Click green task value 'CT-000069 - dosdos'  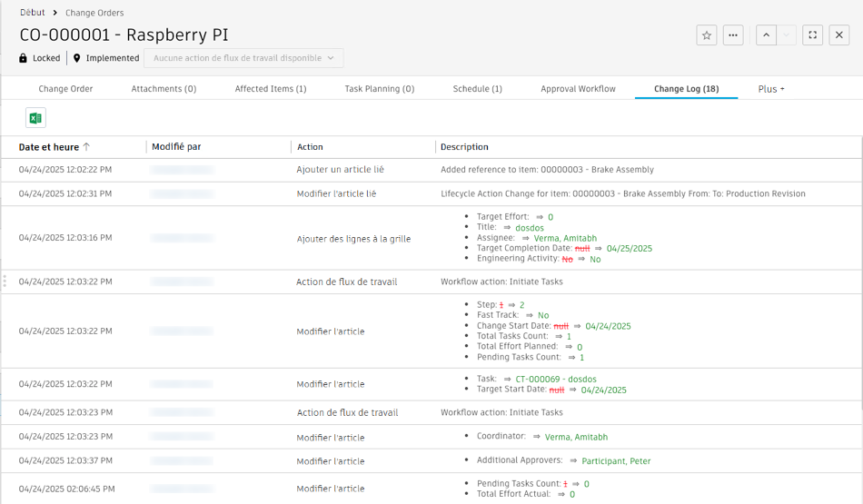click(x=556, y=379)
